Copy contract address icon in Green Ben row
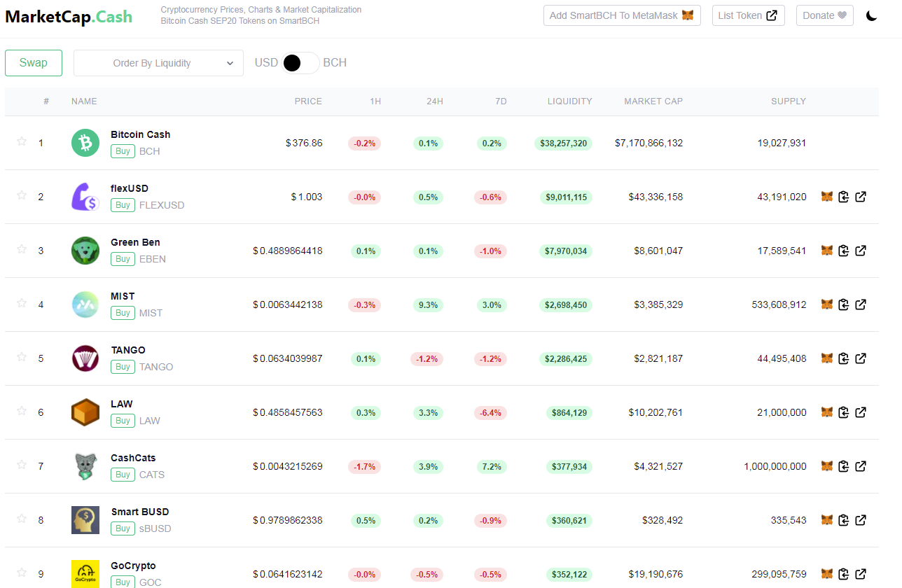 pos(844,251)
